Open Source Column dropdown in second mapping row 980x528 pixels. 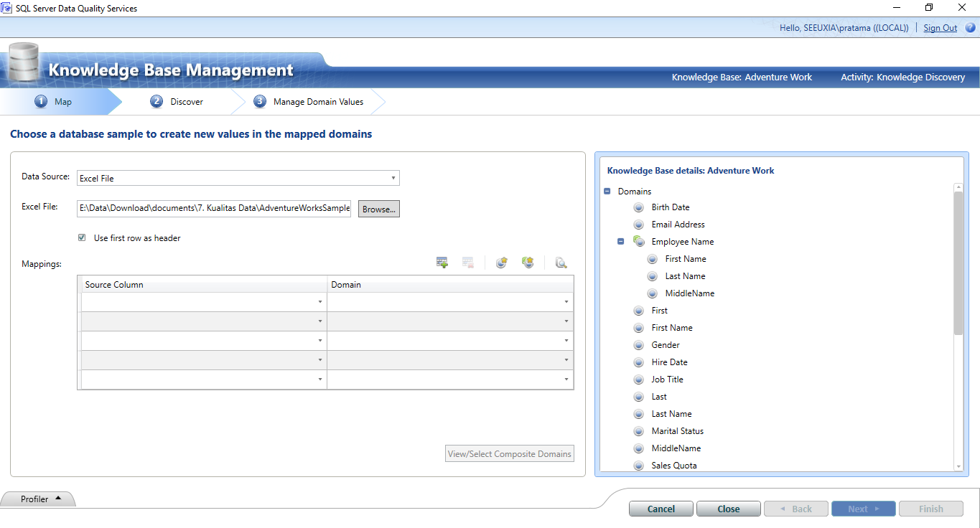[320, 321]
